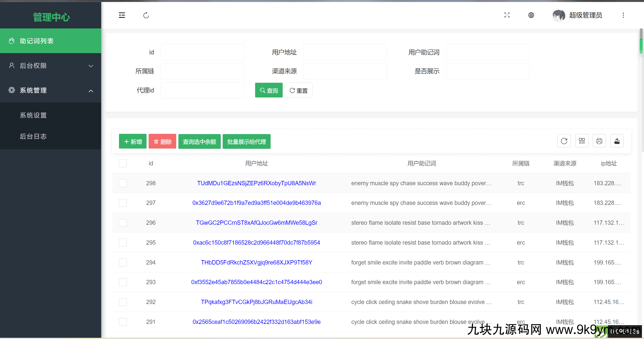Screen dimensions: 644x339
Task: Click the top bar refresh icon
Action: tap(146, 15)
